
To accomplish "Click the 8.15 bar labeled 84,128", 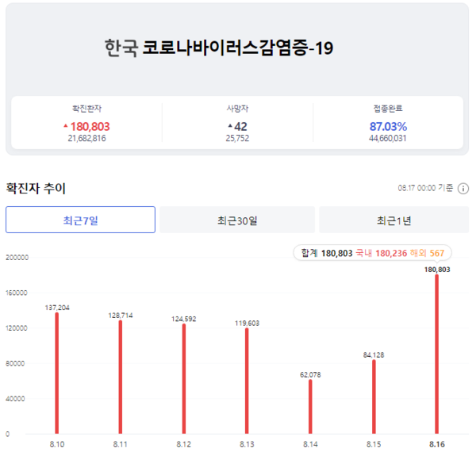I will point(374,396).
